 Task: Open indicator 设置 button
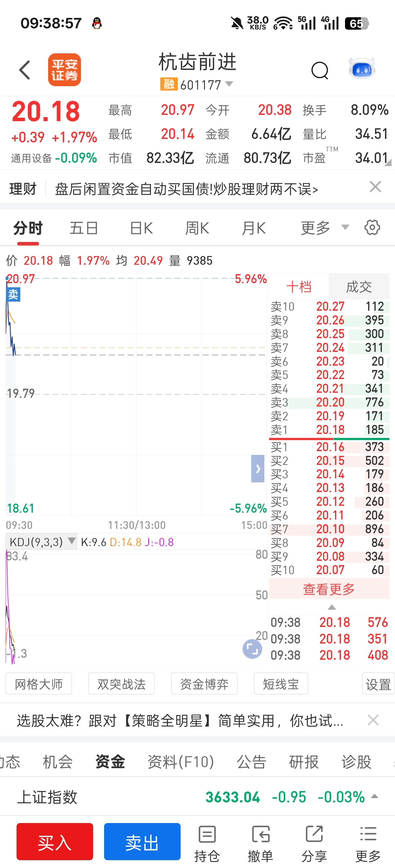click(x=378, y=684)
